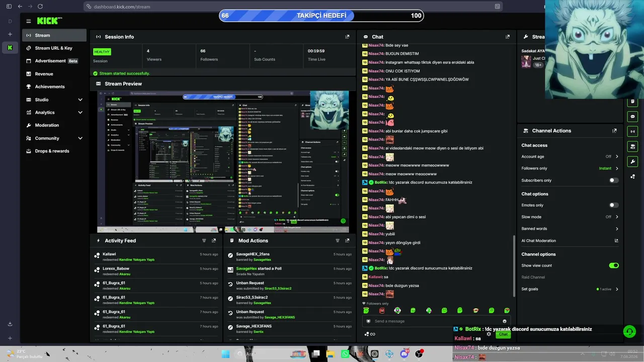The image size is (644, 362).
Task: Click the HEALTHY session status badge
Action: tap(102, 52)
